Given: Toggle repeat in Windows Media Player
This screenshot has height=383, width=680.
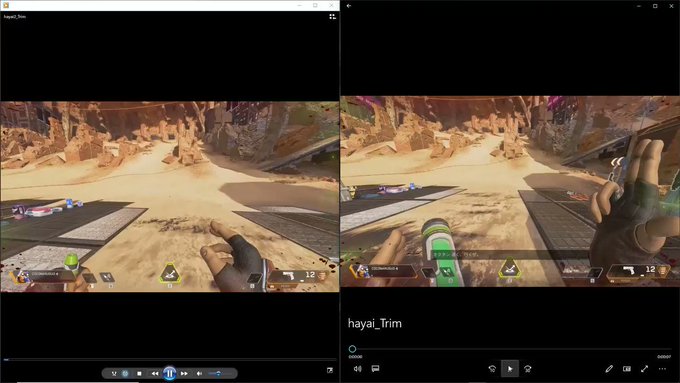Looking at the screenshot, I should (x=125, y=373).
